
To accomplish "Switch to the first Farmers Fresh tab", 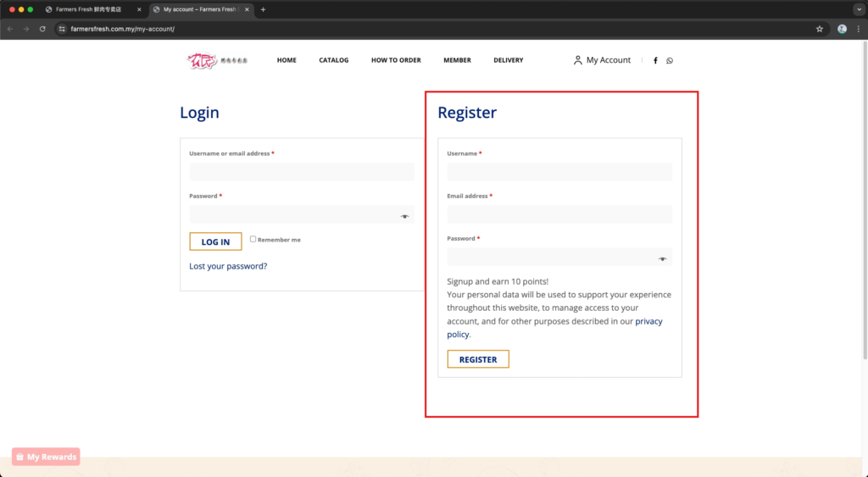I will 93,9.
